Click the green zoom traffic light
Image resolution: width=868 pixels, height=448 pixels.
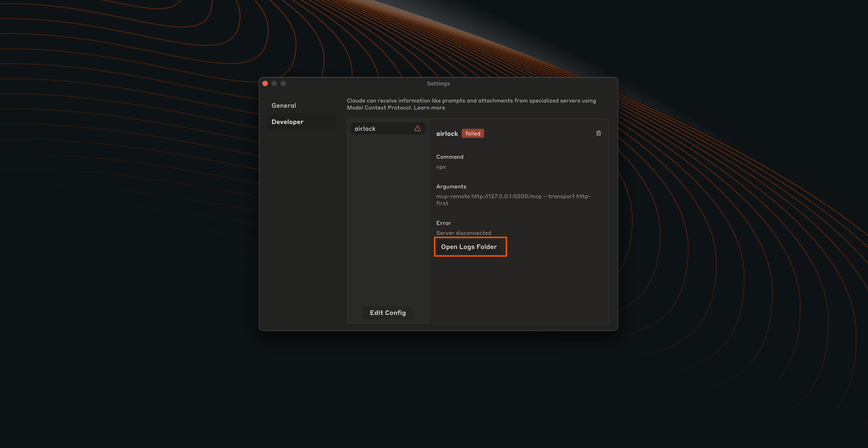click(x=283, y=83)
